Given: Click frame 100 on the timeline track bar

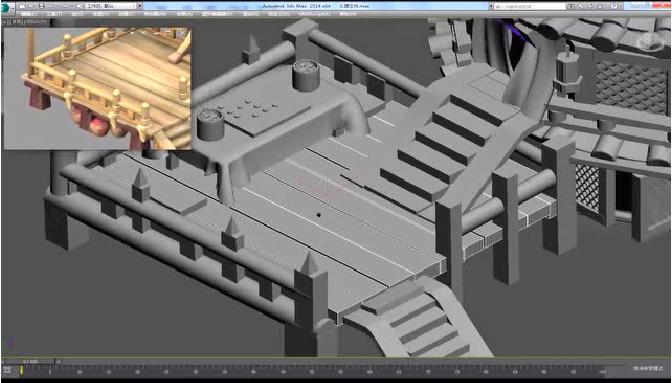Looking at the screenshot, I should click(603, 371).
